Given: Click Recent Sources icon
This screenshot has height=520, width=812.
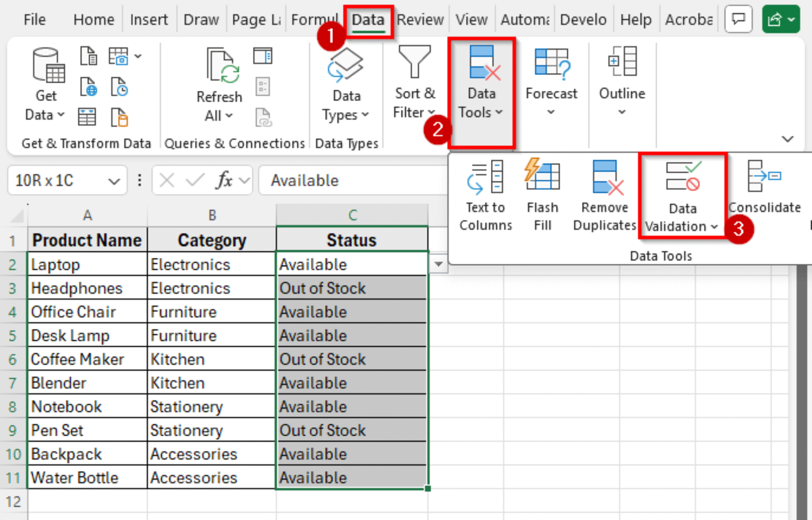Looking at the screenshot, I should [119, 87].
